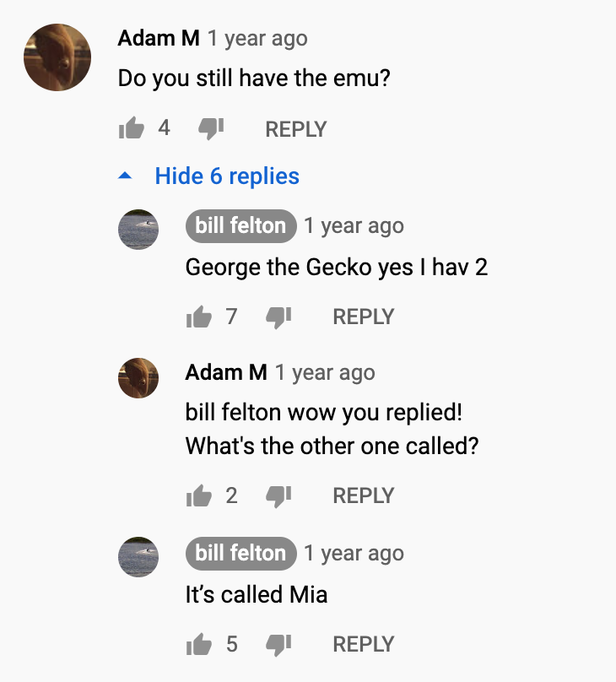Like the 'It's called Mia' reply
The image size is (616, 682).
(199, 644)
